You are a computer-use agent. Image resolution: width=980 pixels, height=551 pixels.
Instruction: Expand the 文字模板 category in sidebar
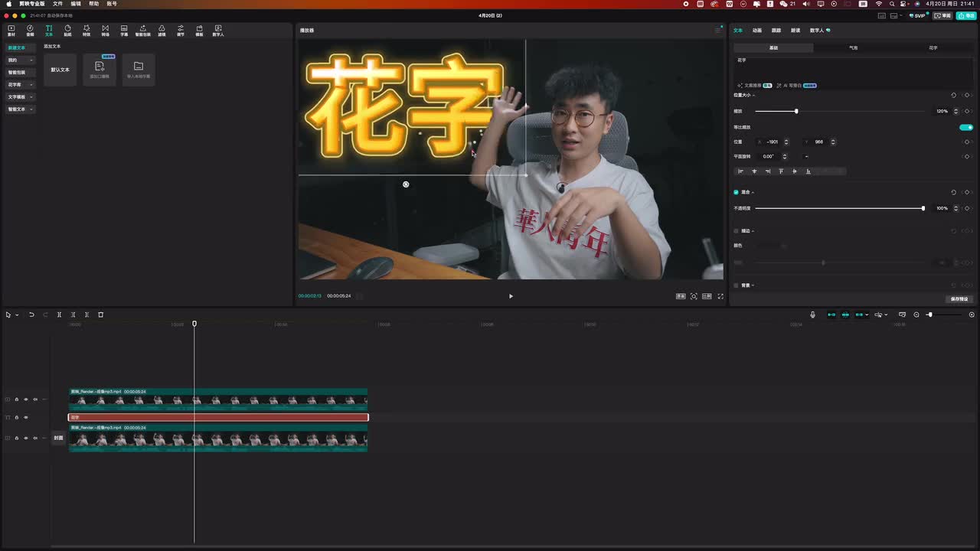(x=21, y=97)
